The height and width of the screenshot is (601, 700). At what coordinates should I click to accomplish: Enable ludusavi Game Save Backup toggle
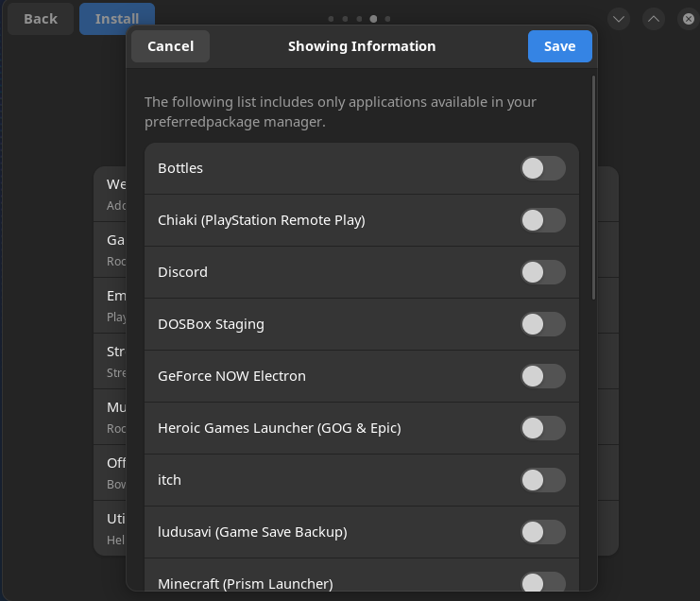[542, 532]
